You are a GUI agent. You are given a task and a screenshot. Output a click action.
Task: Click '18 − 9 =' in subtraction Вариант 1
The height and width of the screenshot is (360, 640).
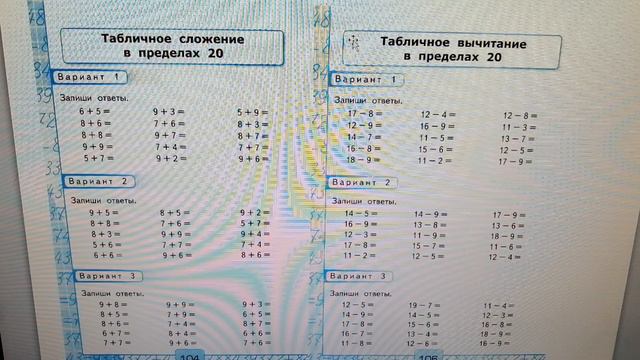tap(363, 160)
